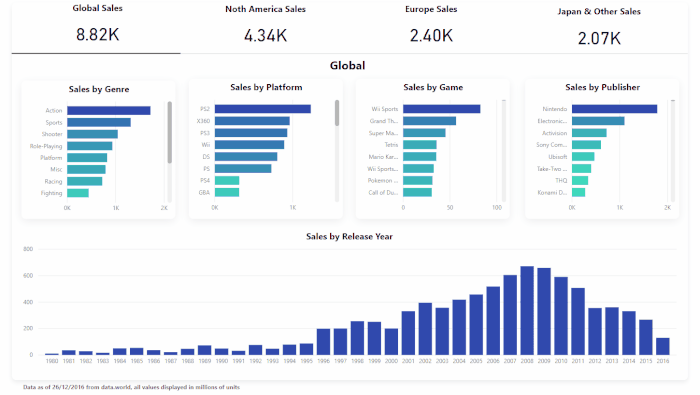This screenshot has height=395, width=700.
Task: Select the Ubisoft publisher bar
Action: point(583,157)
